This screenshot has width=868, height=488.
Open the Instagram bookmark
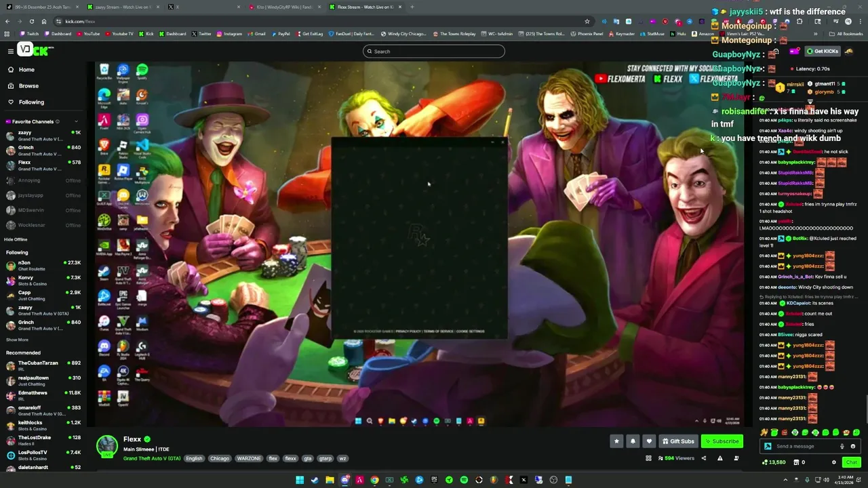(229, 33)
